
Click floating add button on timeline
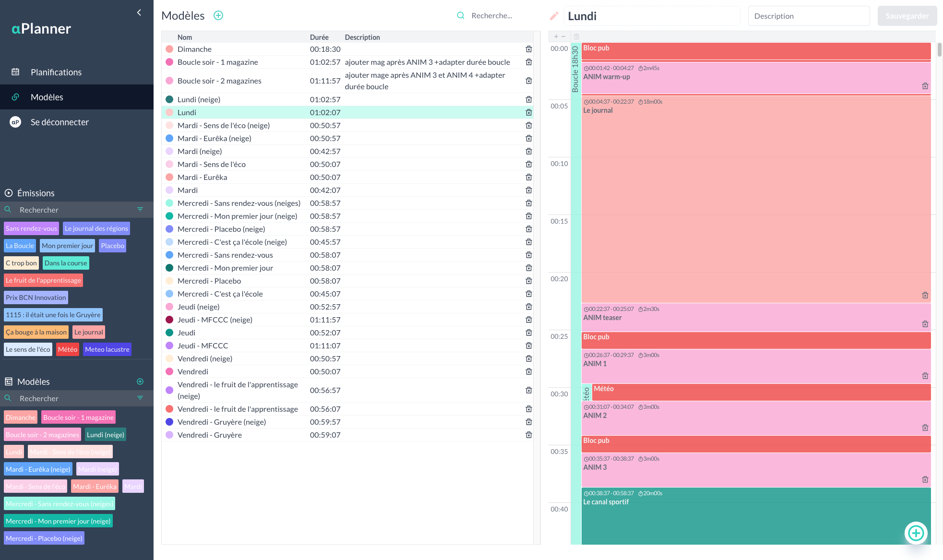(916, 533)
